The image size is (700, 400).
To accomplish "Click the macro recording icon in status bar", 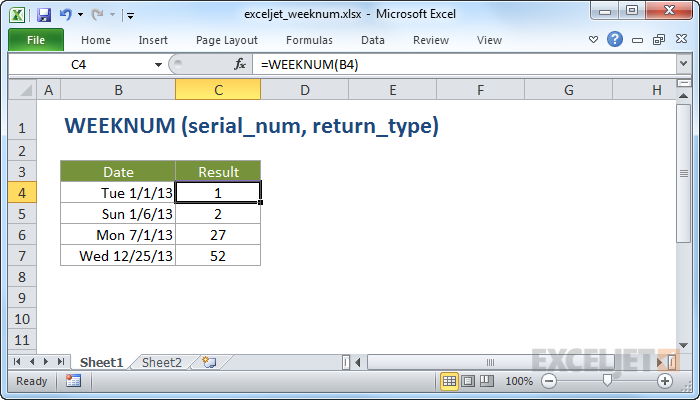I will (x=73, y=381).
